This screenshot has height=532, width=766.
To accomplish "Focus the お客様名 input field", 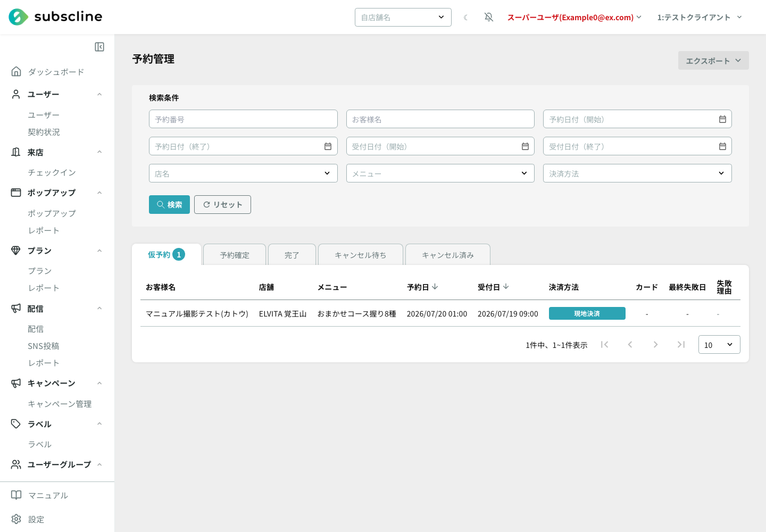I will tap(440, 119).
